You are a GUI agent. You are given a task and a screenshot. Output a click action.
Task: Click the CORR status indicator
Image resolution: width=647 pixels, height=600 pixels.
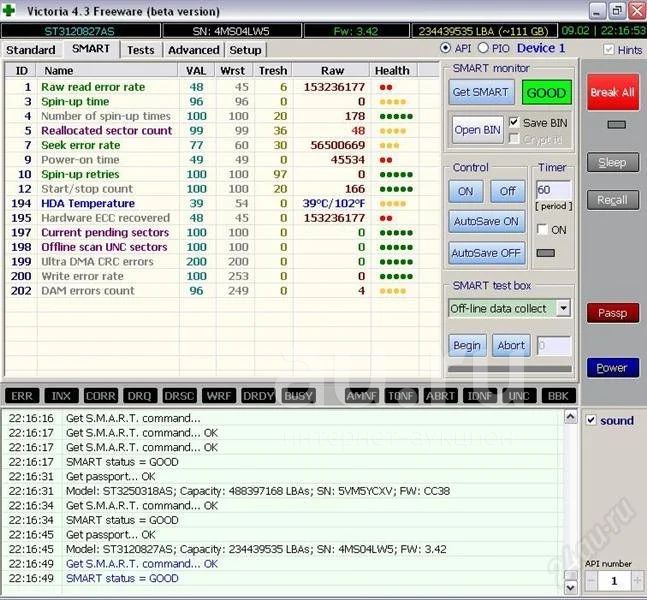[x=101, y=396]
